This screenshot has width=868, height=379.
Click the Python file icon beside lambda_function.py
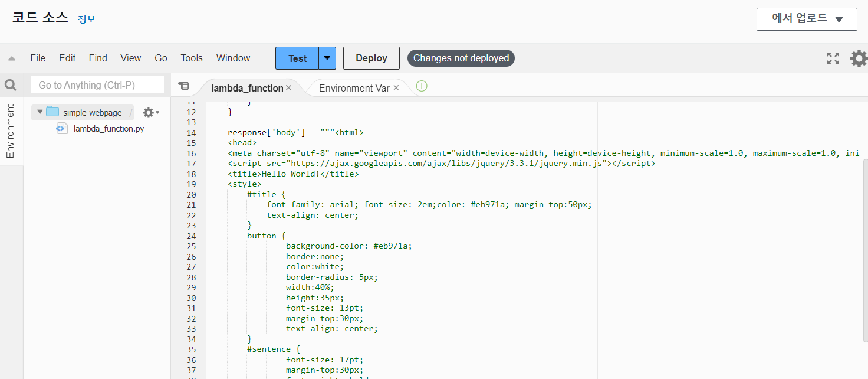62,128
